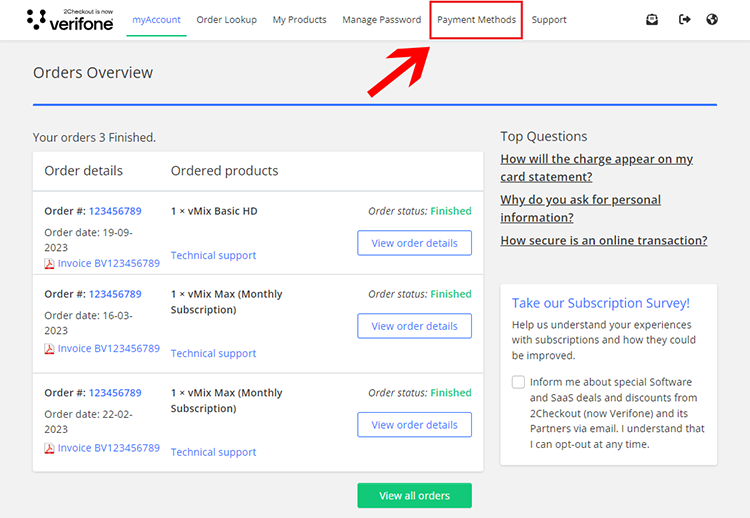The height and width of the screenshot is (518, 750).
Task: Click PDF icon for 19-09-2023 order invoice
Action: tap(49, 264)
